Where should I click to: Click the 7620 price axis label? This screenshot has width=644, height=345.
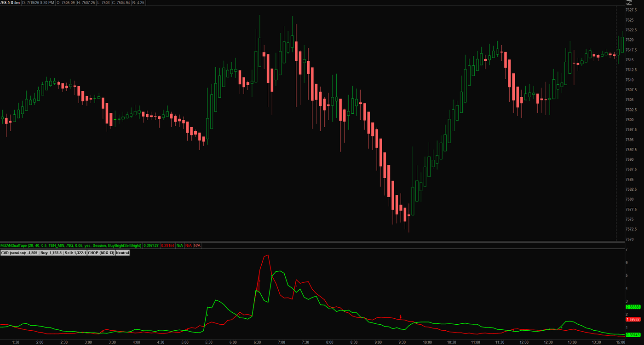coord(630,40)
